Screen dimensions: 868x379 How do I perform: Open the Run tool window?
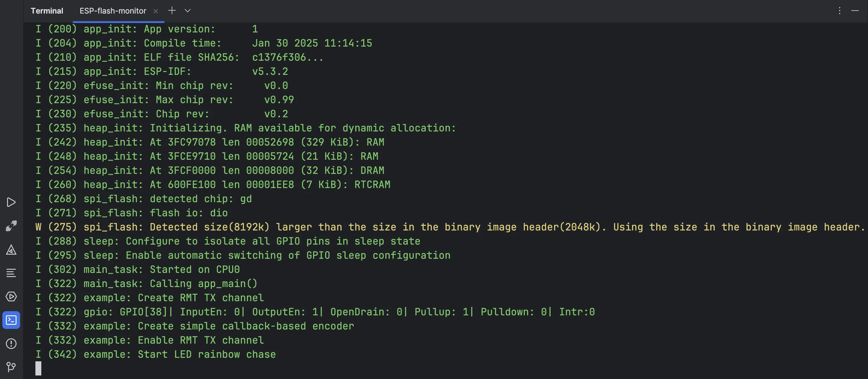pos(11,202)
